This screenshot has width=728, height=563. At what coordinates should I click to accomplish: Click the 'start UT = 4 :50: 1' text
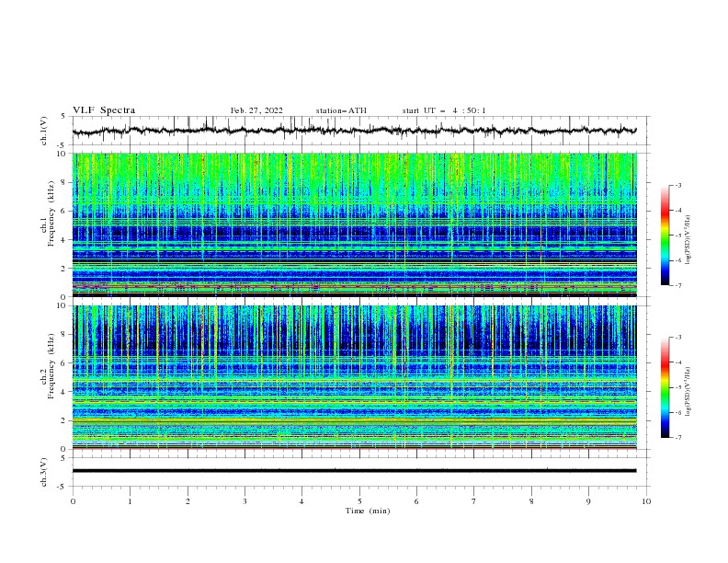444,110
